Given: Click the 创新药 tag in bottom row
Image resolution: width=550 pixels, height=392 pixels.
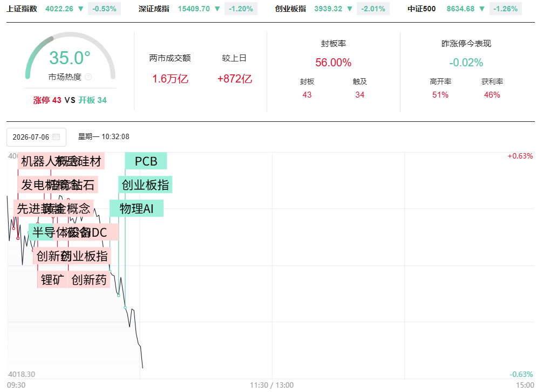Looking at the screenshot, I should click(x=89, y=279).
